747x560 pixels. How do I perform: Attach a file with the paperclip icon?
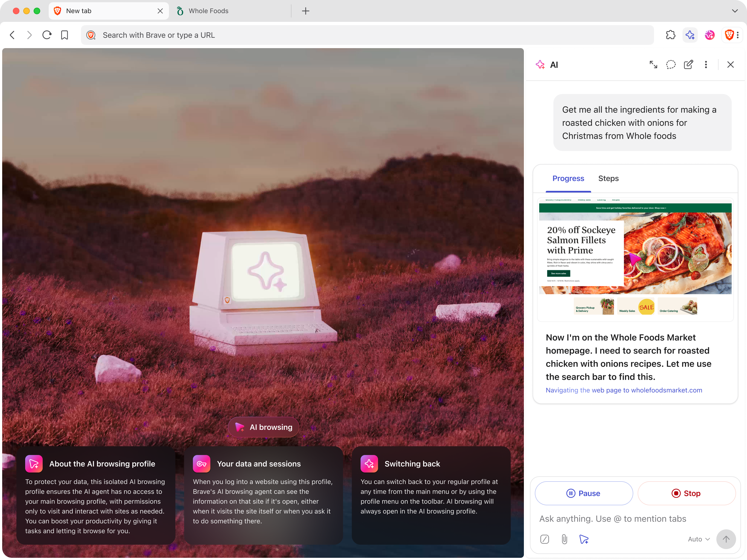click(564, 539)
